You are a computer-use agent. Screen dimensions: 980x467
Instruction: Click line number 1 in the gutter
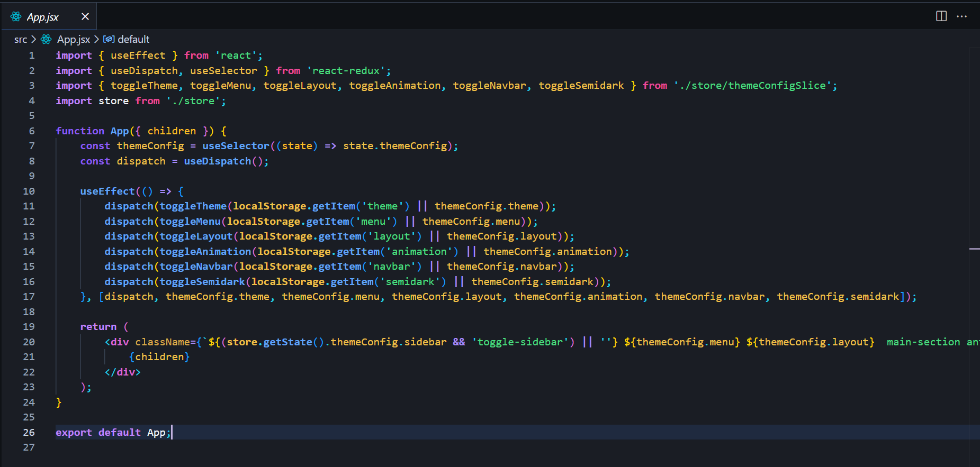pyautogui.click(x=32, y=56)
